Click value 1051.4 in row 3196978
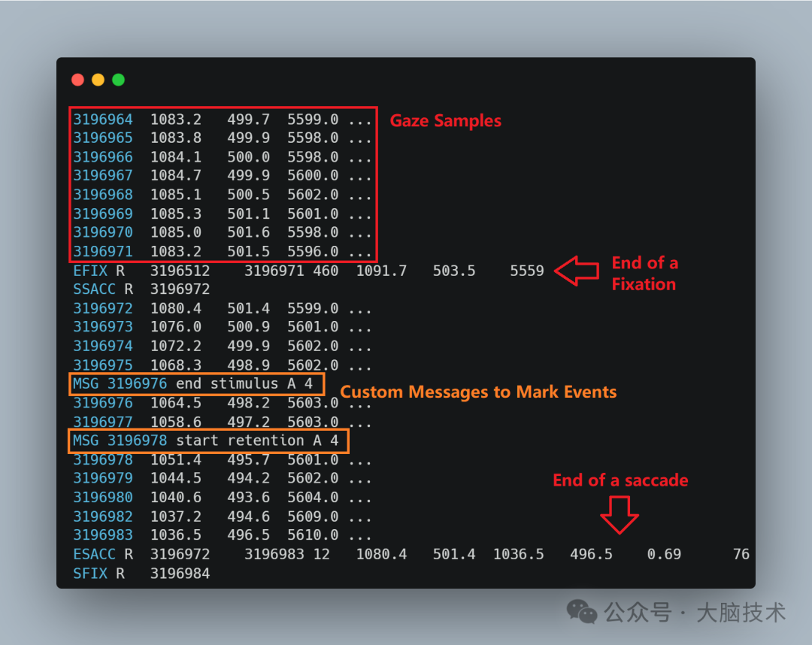Image resolution: width=812 pixels, height=645 pixels. pyautogui.click(x=175, y=459)
